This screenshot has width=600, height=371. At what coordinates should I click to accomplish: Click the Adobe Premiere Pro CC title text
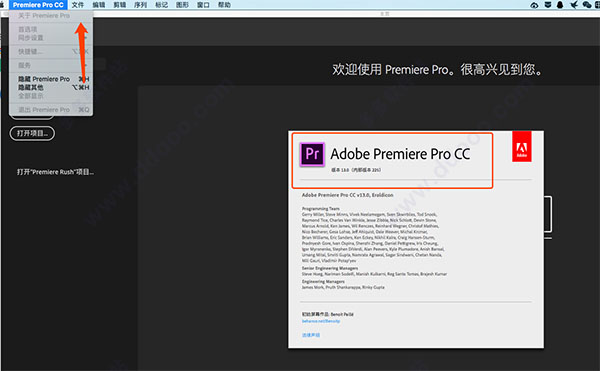(x=400, y=154)
